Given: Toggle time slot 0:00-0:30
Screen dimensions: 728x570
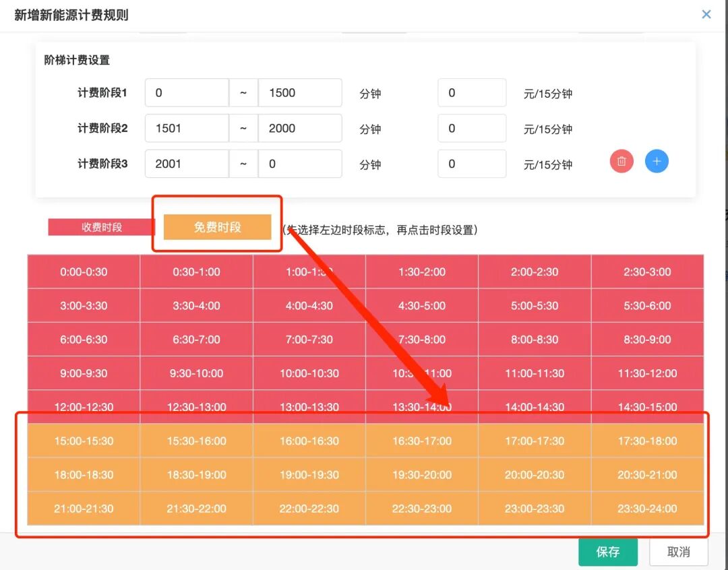Looking at the screenshot, I should (84, 272).
